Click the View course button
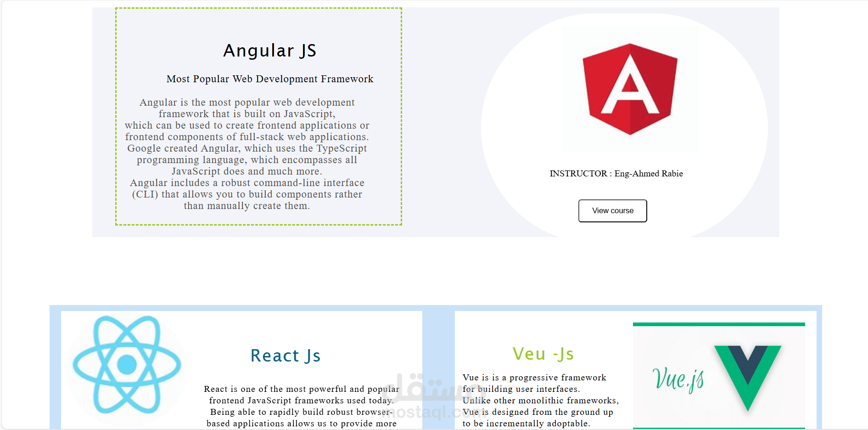868x430 pixels. (x=612, y=211)
